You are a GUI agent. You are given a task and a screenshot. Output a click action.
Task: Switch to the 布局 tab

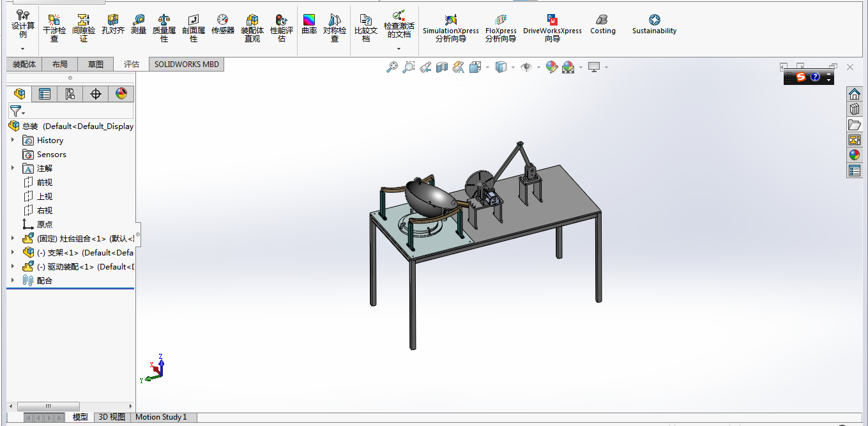click(x=59, y=65)
